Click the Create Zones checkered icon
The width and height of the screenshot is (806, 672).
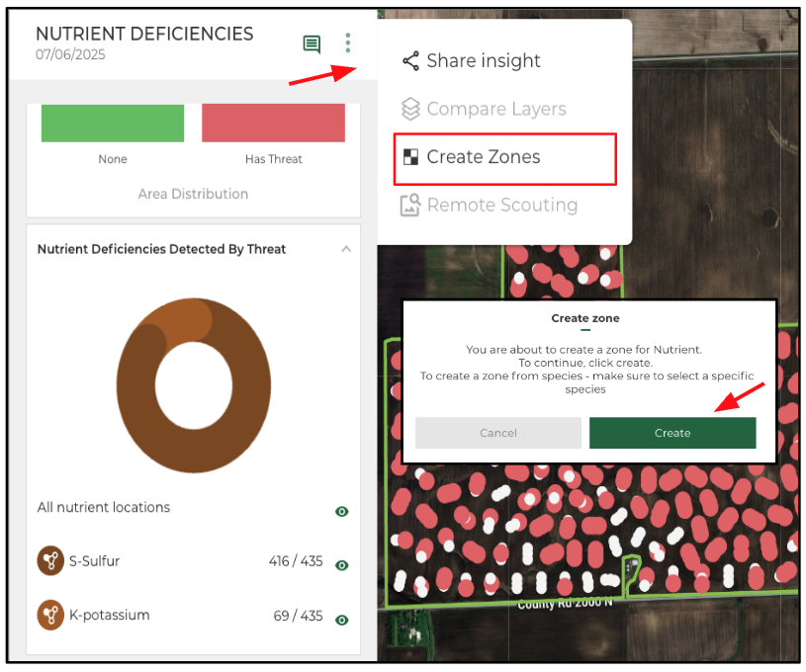(x=410, y=157)
